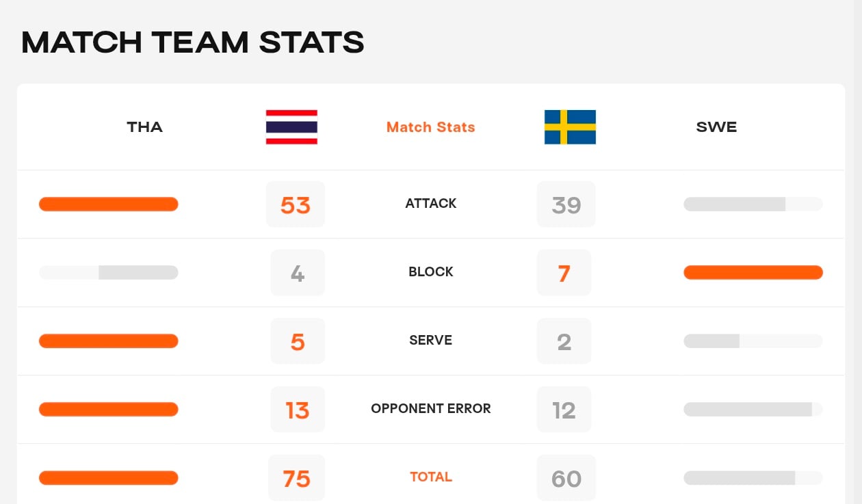Click Thailand's opponent error score 13
This screenshot has width=862, height=504.
coord(298,410)
